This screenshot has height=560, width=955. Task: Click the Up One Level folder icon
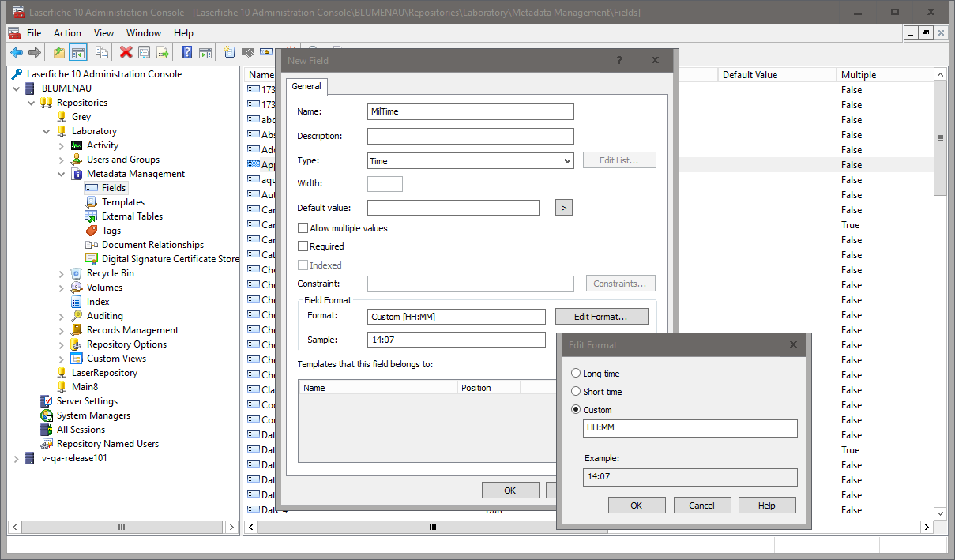click(59, 53)
